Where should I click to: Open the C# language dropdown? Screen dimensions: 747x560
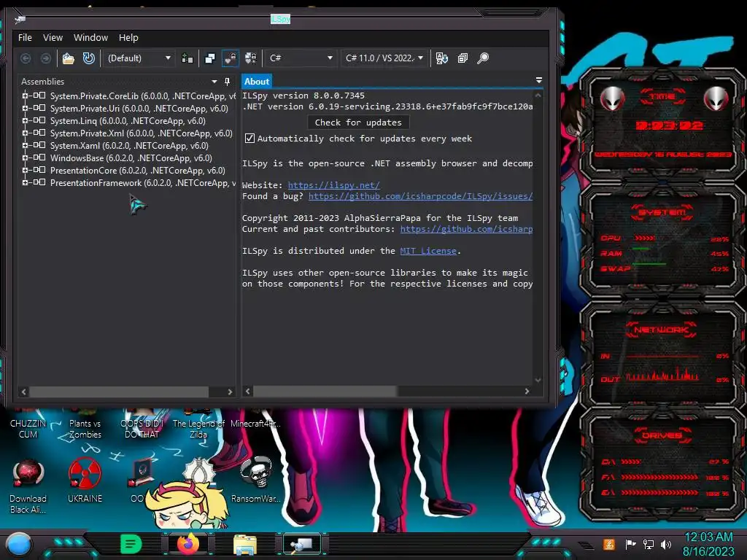(x=300, y=58)
